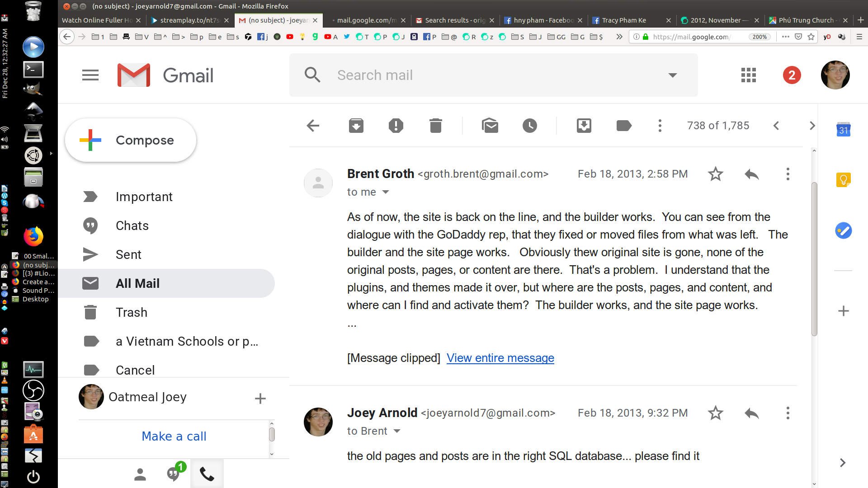This screenshot has height=488, width=868.
Task: Snooze this email
Action: click(x=530, y=126)
